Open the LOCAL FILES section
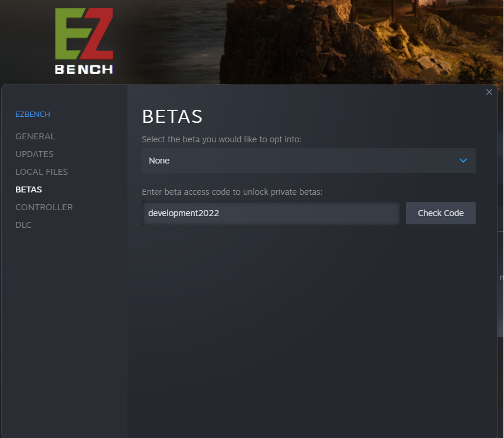 (41, 172)
